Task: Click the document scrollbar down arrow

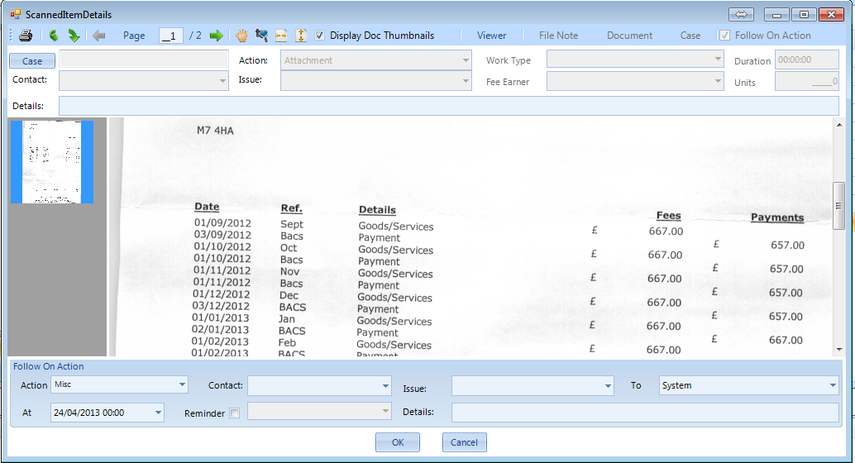Action: click(839, 349)
